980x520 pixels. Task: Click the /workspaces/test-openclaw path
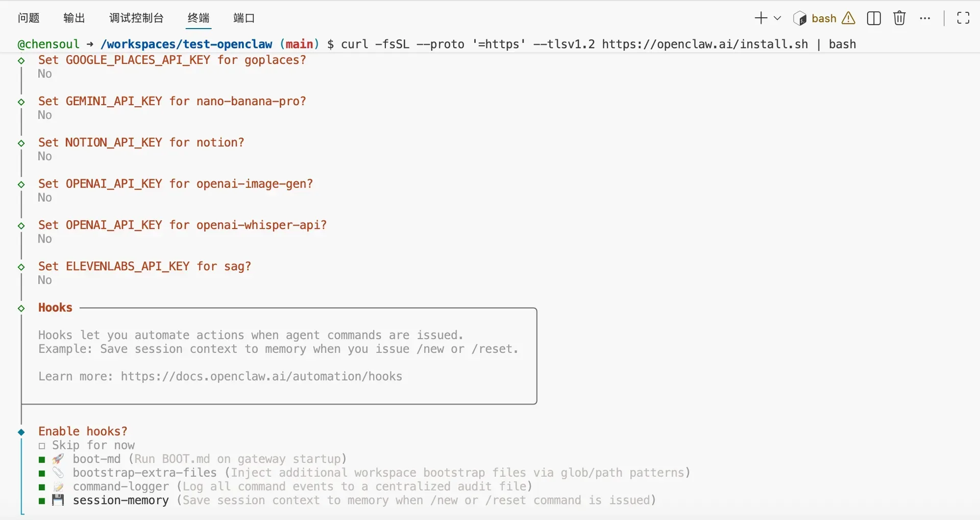187,44
